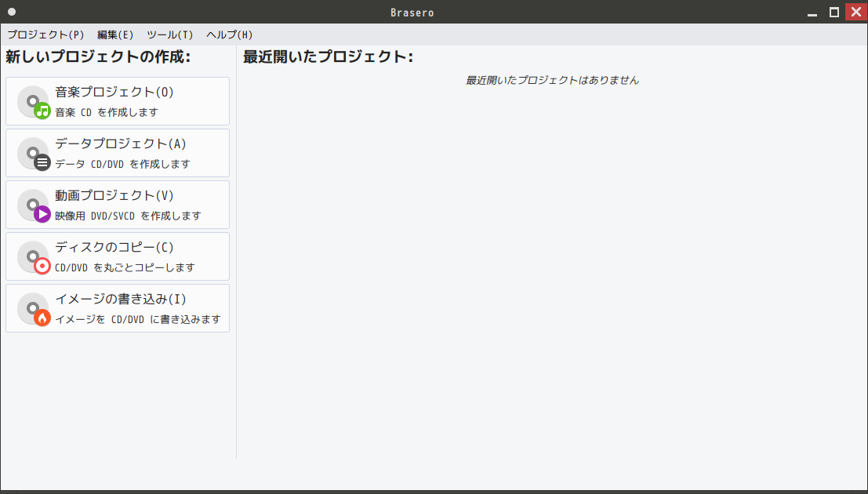Click the green music note disc icon
Screen dimensions: 868x494
click(x=34, y=102)
